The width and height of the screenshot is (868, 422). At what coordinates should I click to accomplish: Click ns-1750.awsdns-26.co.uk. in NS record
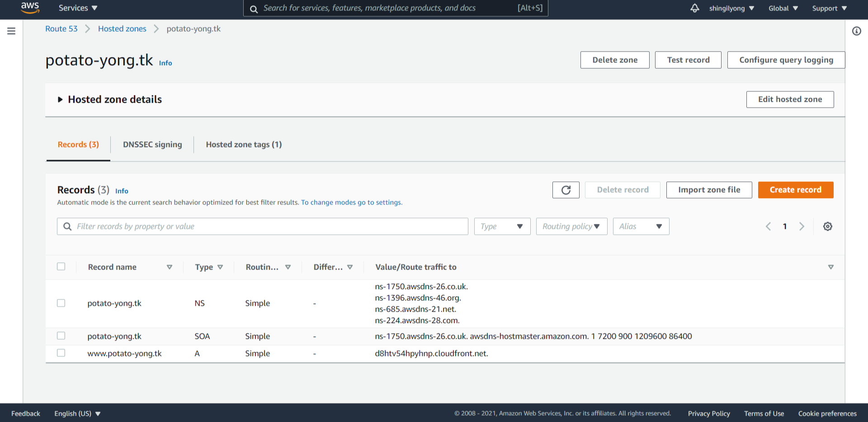(x=421, y=287)
